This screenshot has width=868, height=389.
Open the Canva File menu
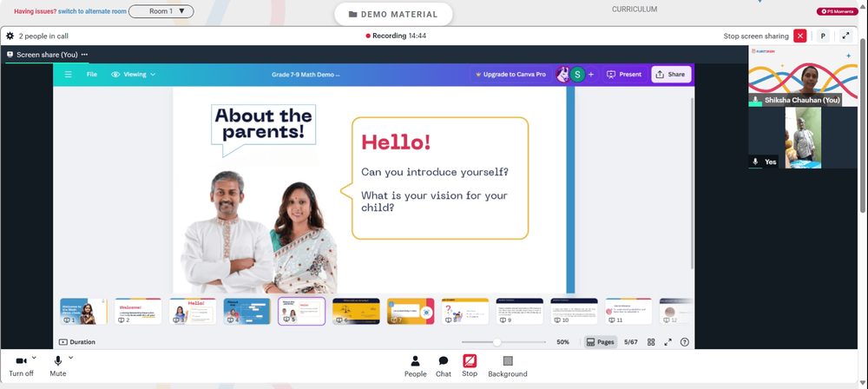[92, 75]
